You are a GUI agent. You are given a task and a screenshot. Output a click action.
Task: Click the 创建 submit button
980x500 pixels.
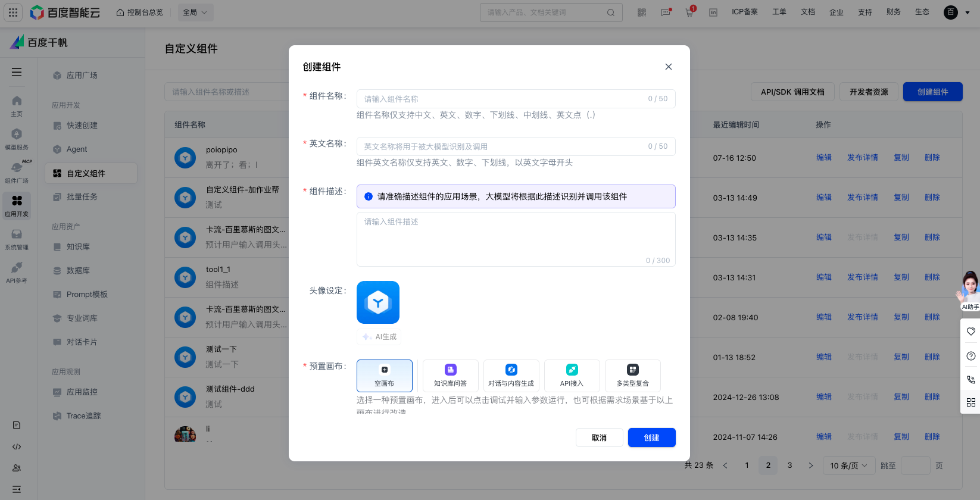click(651, 437)
